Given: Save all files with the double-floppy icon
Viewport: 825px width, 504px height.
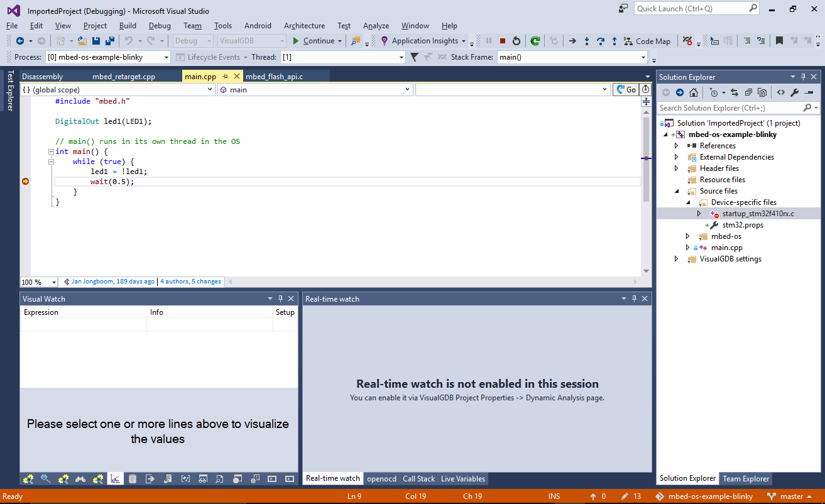Looking at the screenshot, I should [x=110, y=41].
